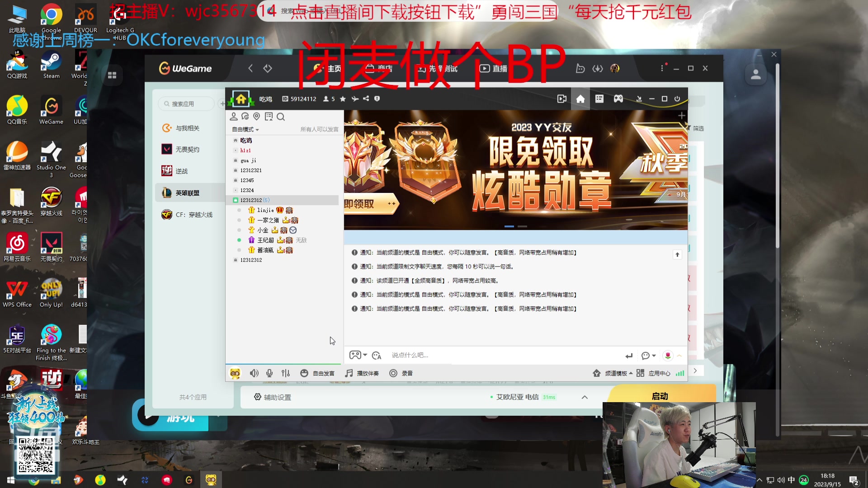The image size is (868, 488).
Task: Click the raccoon avatar icon in the YY bottom bar
Action: 235,373
